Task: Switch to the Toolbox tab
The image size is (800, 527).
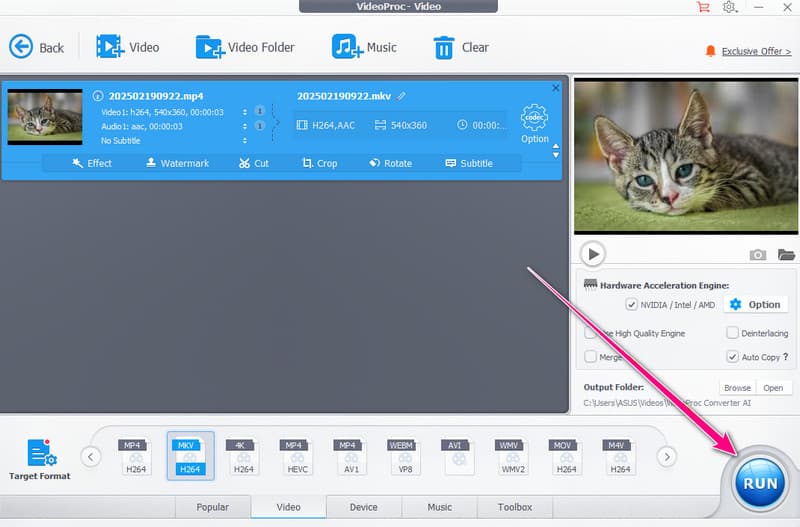Action: click(515, 507)
